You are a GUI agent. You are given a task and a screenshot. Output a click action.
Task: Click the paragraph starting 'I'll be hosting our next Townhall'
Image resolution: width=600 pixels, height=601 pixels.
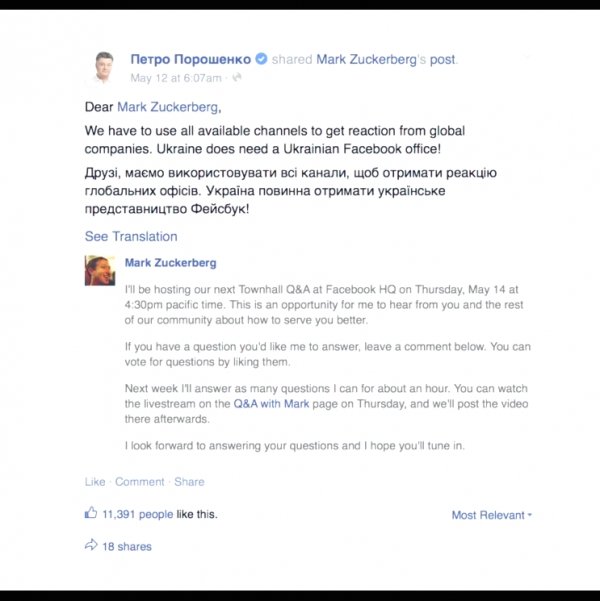point(324,305)
